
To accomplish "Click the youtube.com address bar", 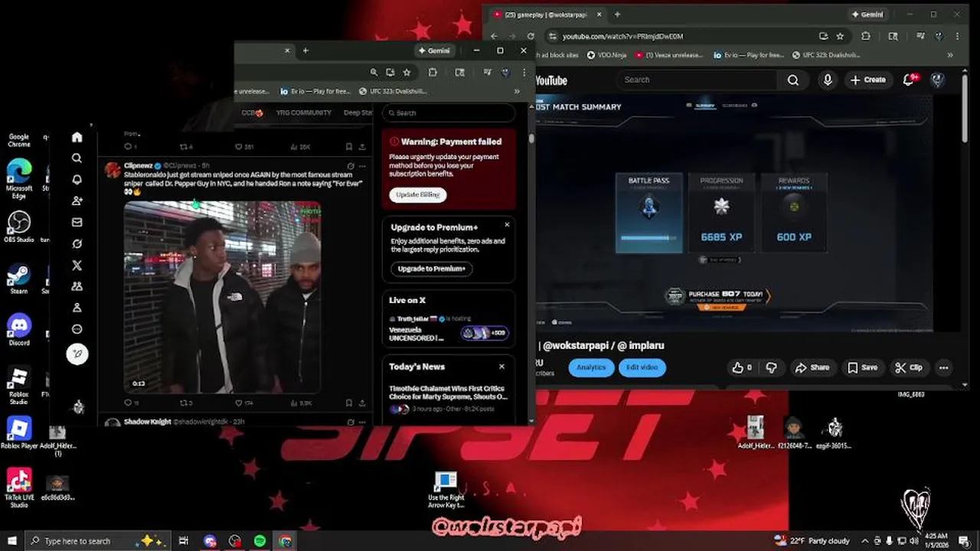I will coord(681,36).
